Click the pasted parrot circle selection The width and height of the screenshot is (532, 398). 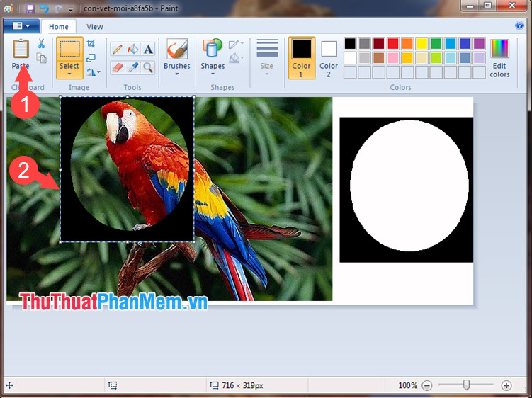click(128, 169)
